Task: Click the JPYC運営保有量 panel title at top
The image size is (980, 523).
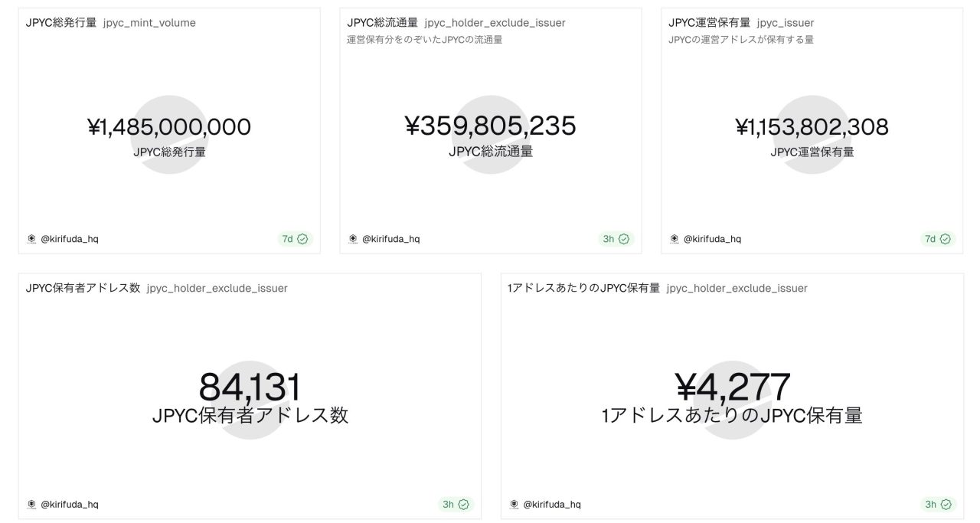Action: pyautogui.click(x=709, y=23)
